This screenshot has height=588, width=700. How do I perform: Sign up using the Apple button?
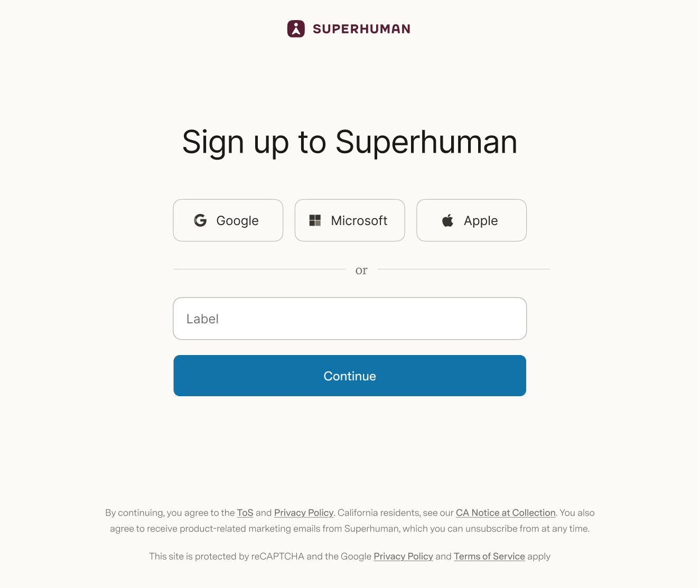(x=471, y=220)
